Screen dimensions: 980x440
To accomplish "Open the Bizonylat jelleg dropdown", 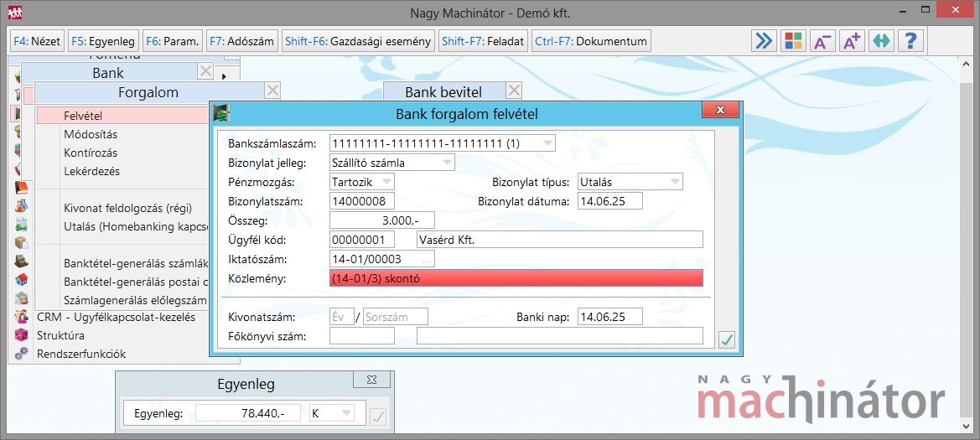I will tap(447, 163).
